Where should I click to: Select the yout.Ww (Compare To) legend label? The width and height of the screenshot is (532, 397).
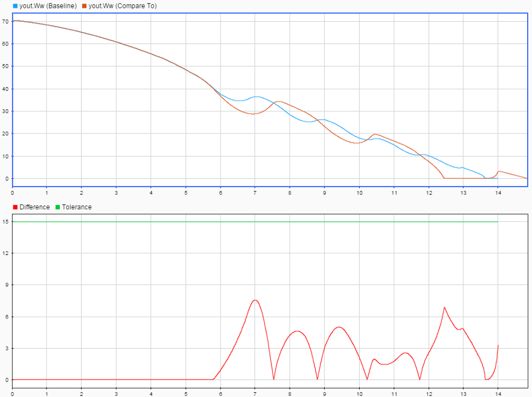pyautogui.click(x=123, y=6)
